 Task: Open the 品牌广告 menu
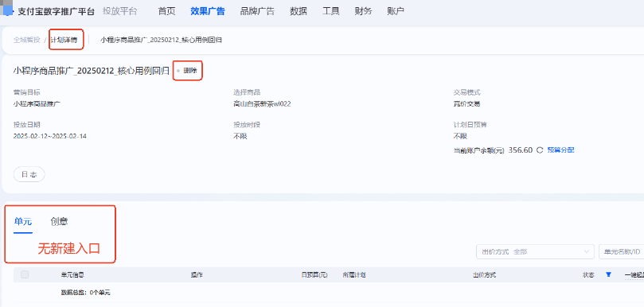(257, 11)
